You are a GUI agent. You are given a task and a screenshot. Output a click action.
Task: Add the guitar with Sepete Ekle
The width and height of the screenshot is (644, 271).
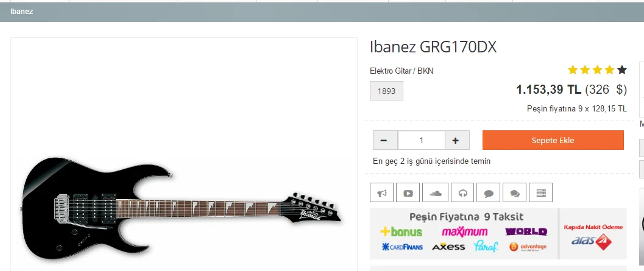(x=553, y=141)
